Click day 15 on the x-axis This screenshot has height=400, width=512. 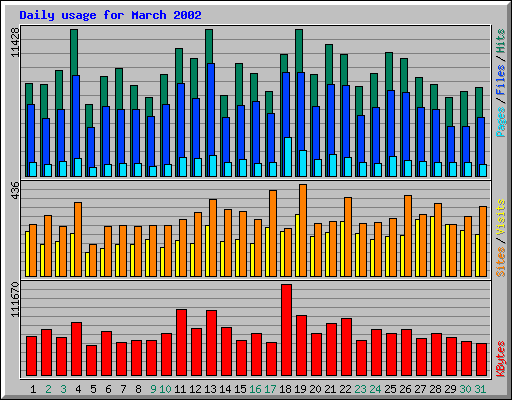tap(240, 389)
